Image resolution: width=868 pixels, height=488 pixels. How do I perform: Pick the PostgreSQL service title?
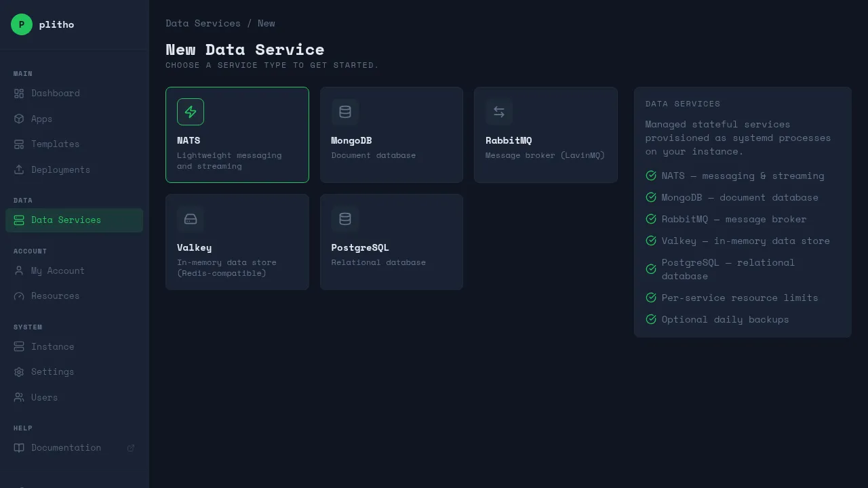click(x=360, y=247)
